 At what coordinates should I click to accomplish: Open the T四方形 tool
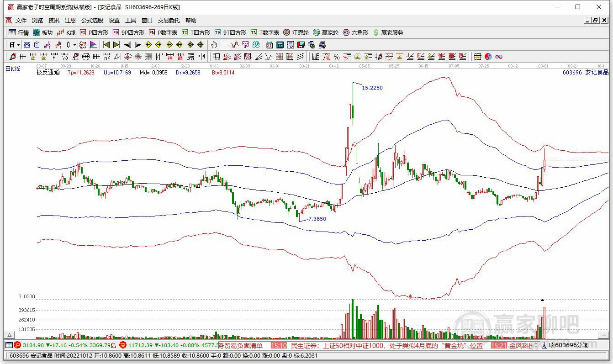(x=196, y=32)
